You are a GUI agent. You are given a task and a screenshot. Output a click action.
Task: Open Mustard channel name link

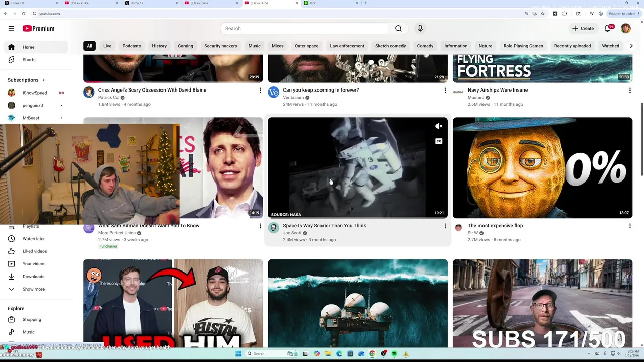click(x=476, y=98)
